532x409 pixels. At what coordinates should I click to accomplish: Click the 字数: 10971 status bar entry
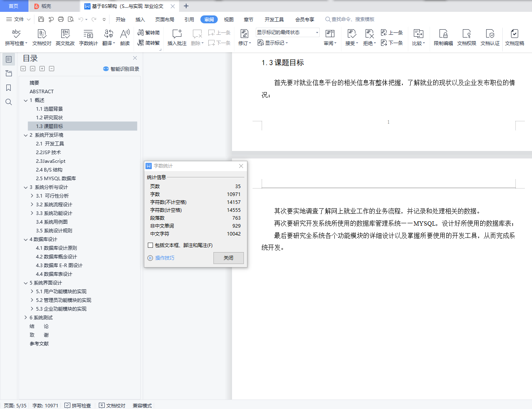(x=45, y=405)
